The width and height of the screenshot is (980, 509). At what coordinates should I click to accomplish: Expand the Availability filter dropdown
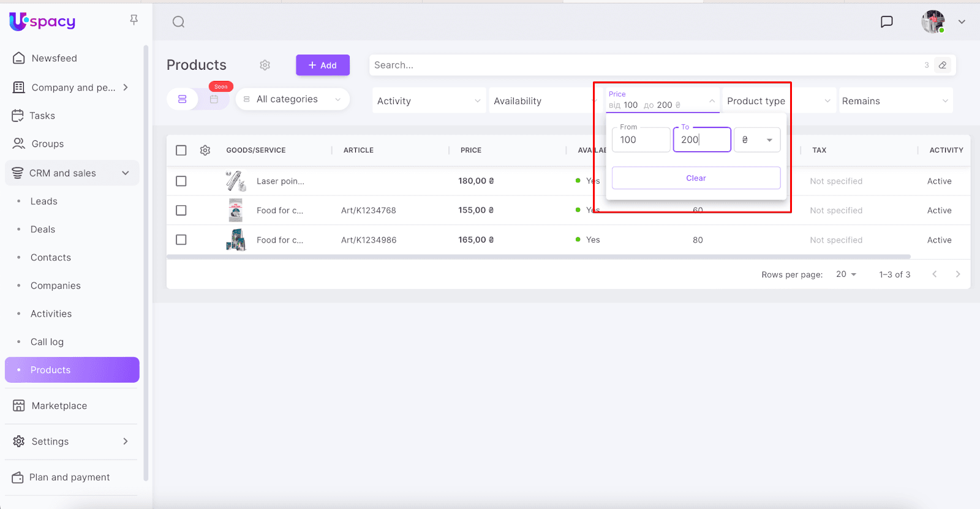click(x=543, y=101)
